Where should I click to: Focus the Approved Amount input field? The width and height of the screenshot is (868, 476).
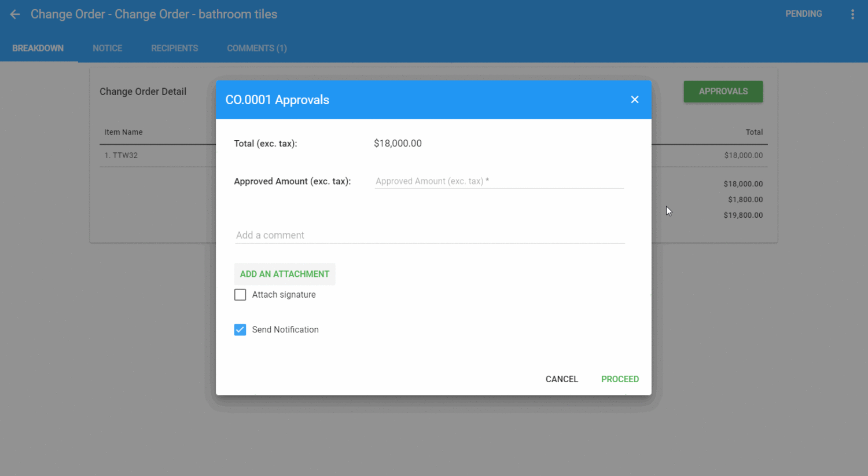pyautogui.click(x=499, y=181)
